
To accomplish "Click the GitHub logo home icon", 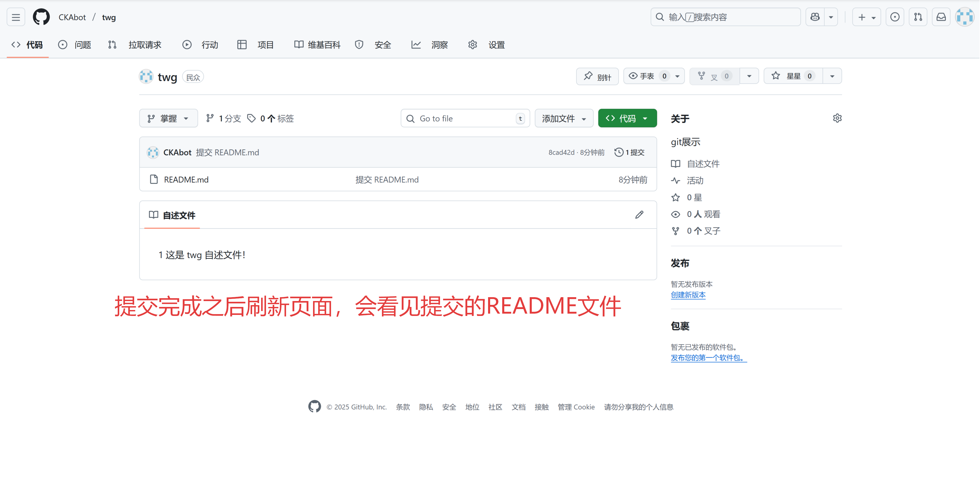I will (x=41, y=17).
